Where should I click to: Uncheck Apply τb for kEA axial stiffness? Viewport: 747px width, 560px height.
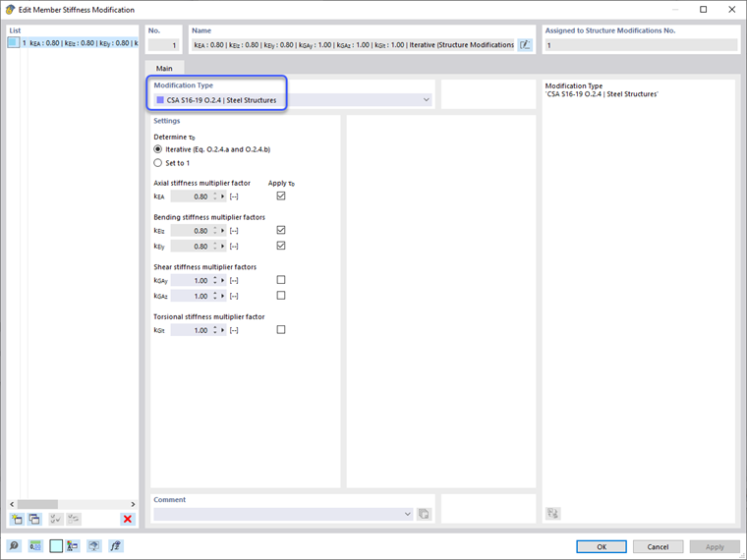(281, 196)
